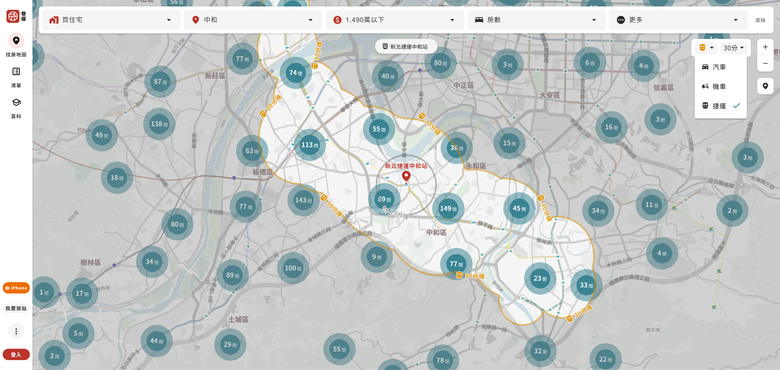Click the red station pin marker
780x370 pixels.
pos(406,176)
